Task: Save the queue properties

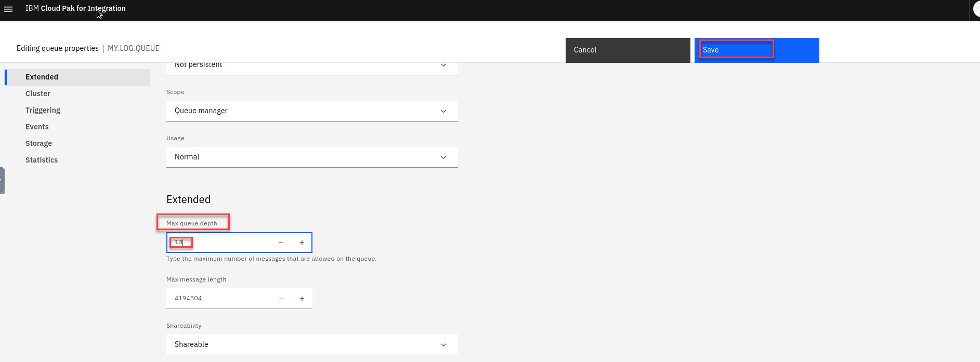Action: click(756, 50)
